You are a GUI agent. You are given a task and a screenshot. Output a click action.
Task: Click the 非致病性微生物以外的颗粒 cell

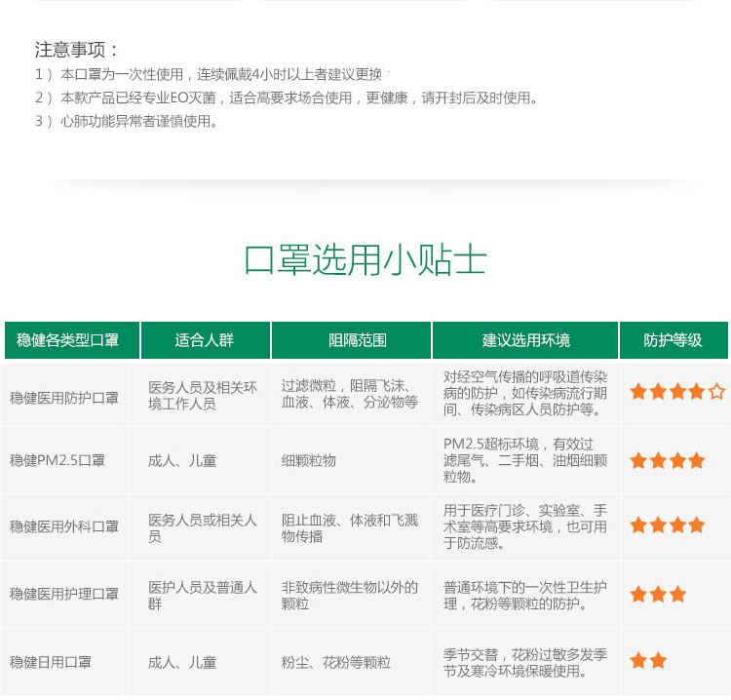(x=350, y=595)
